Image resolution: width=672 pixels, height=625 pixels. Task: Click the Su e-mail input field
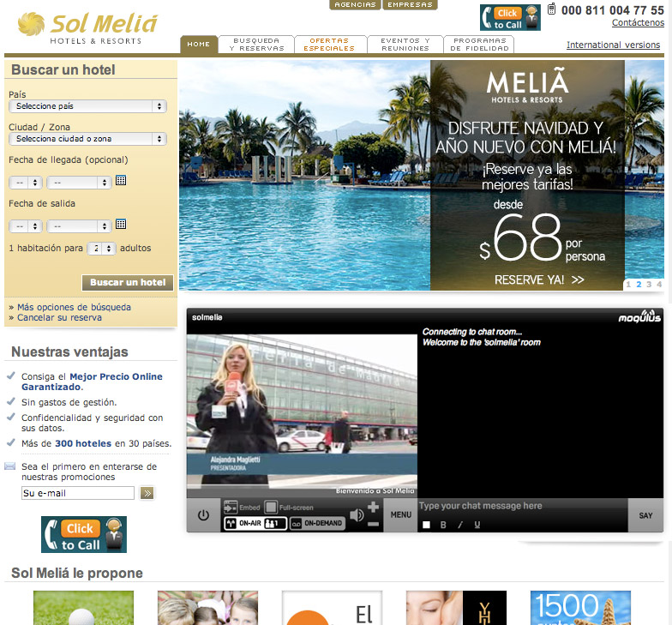click(x=77, y=493)
